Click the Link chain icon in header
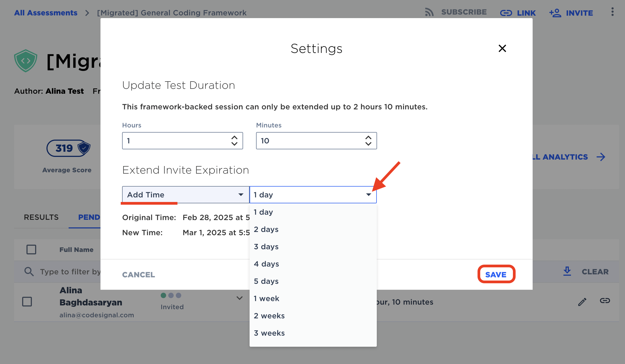 [506, 13]
